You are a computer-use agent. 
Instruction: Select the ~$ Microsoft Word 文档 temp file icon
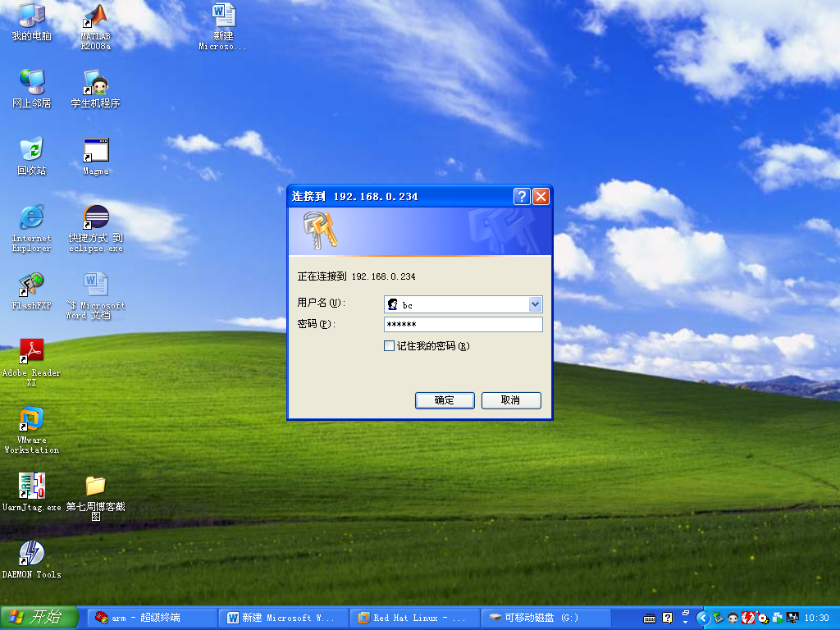point(96,295)
